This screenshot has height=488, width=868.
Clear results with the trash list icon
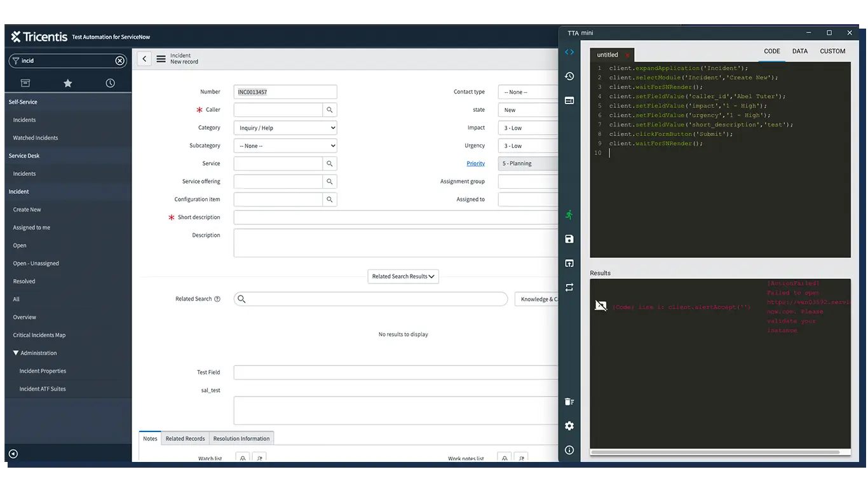click(x=569, y=402)
